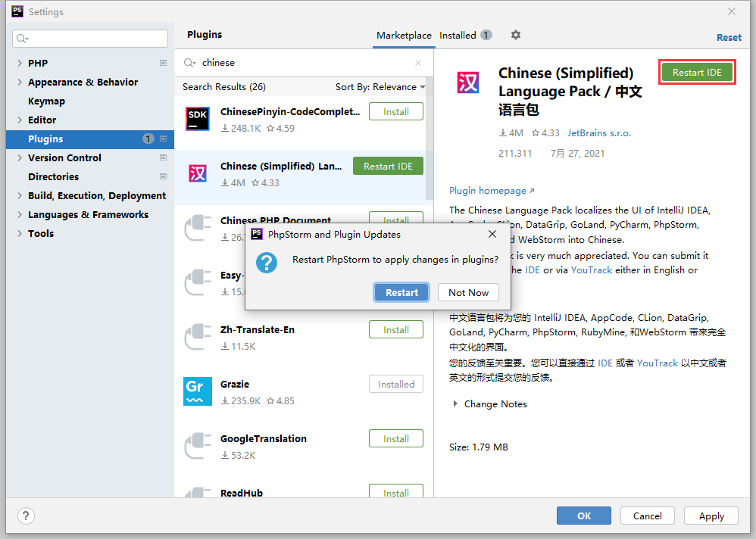Screen dimensions: 756x539
Task: Click the plugin search field containing chinese
Action: point(304,63)
